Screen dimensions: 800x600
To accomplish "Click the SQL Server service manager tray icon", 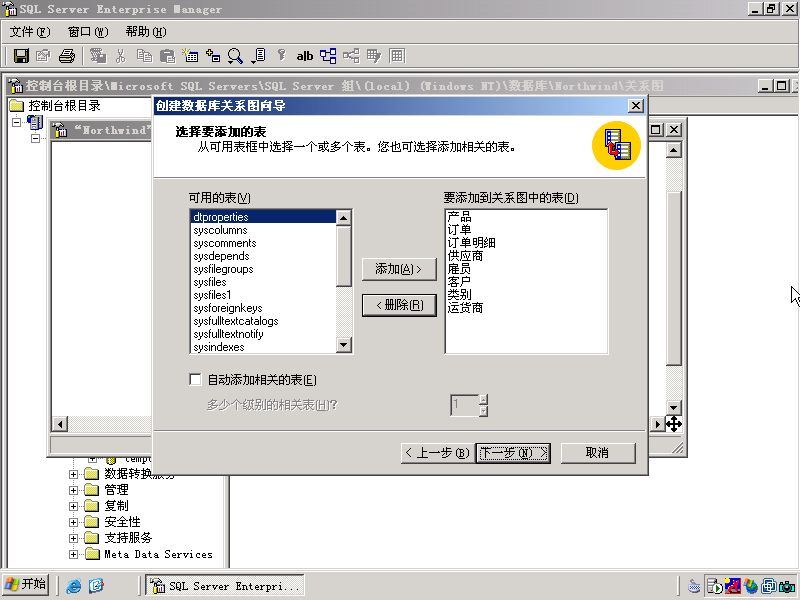I will pyautogui.click(x=714, y=586).
